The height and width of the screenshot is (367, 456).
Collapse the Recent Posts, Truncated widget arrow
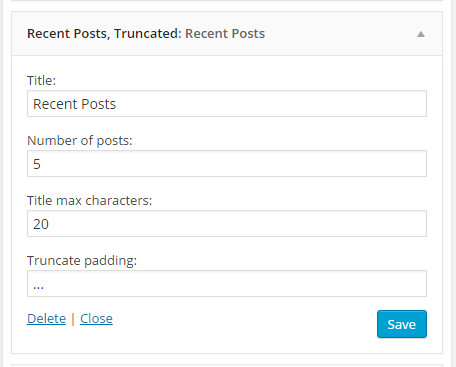(421, 34)
